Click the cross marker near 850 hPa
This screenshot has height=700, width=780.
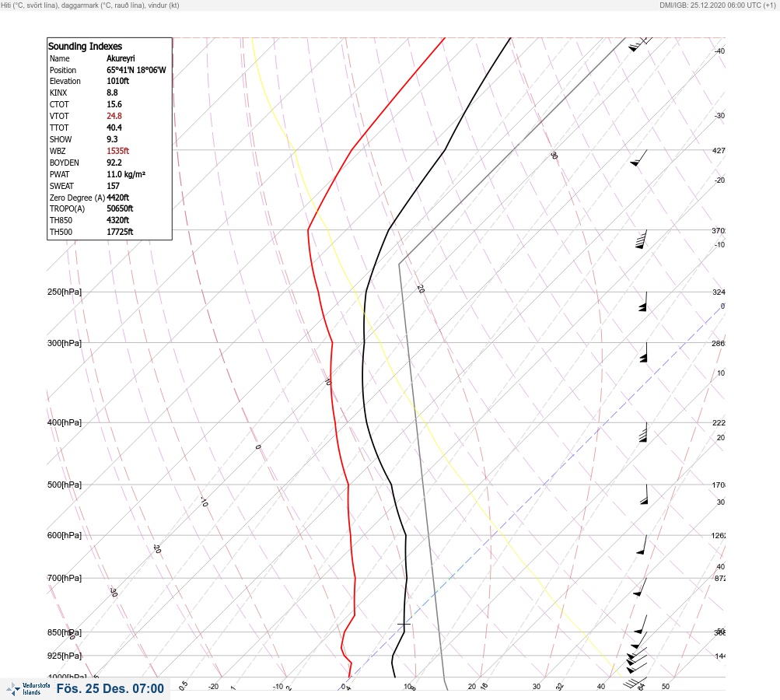(404, 623)
